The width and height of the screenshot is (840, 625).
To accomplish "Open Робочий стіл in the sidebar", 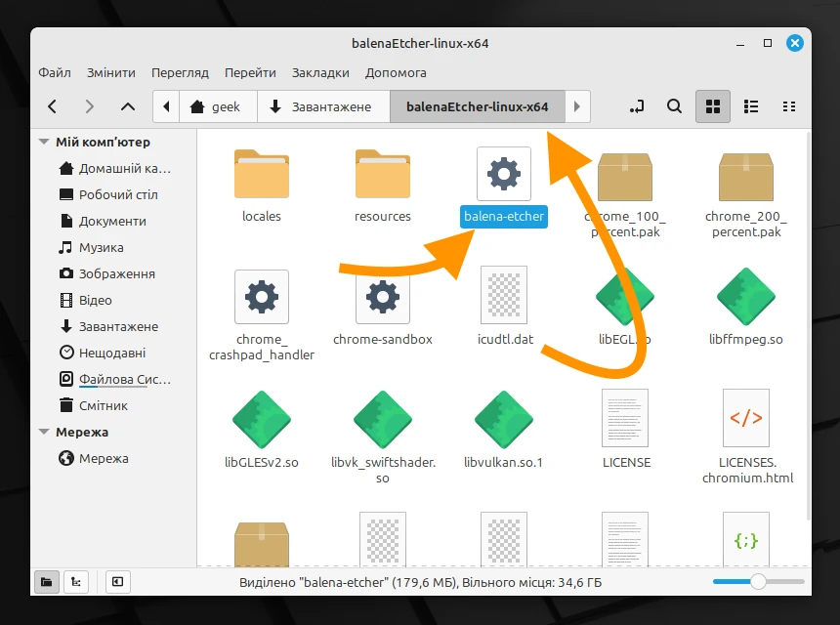I will (x=108, y=194).
